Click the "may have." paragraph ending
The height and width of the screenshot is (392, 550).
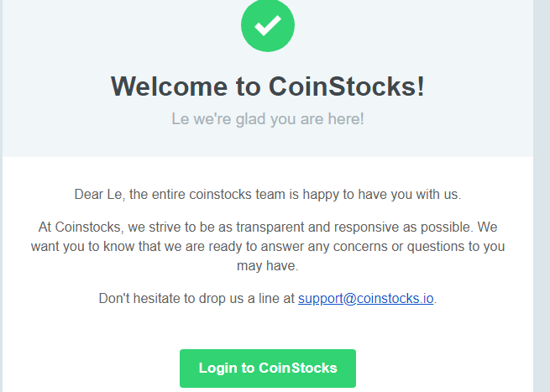[x=268, y=266]
